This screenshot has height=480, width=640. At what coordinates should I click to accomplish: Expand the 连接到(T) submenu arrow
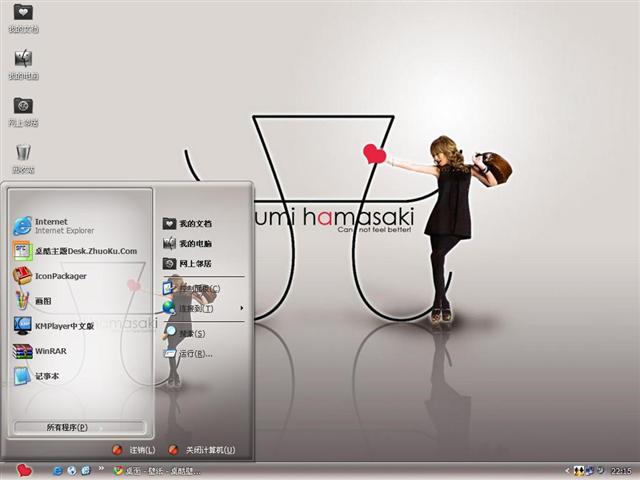pos(242,308)
